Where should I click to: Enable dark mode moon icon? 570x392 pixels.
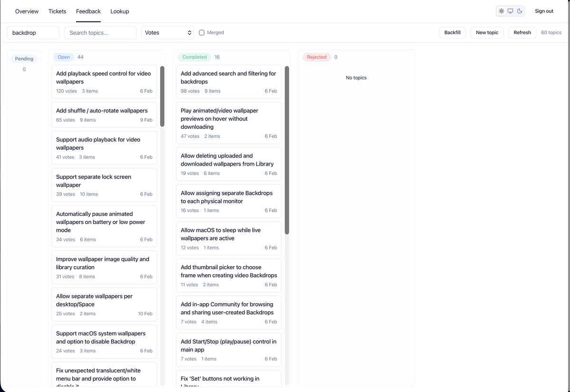click(x=520, y=11)
